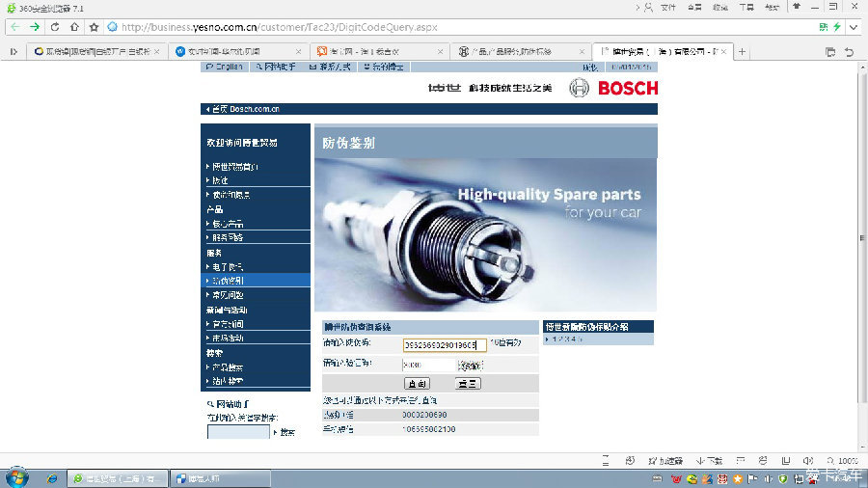Go back with the browser back arrow
Viewport: 868px width, 488px height.
pyautogui.click(x=15, y=27)
